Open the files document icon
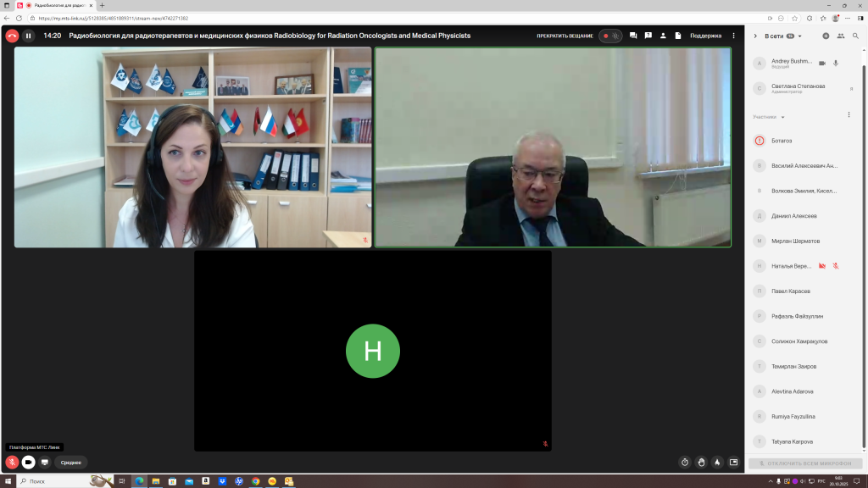 pyautogui.click(x=678, y=36)
